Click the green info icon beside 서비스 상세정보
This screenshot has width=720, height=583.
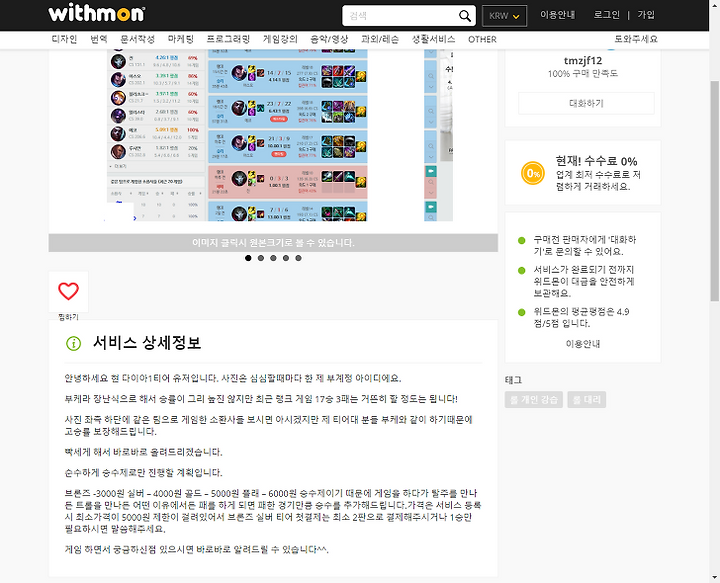(73, 343)
